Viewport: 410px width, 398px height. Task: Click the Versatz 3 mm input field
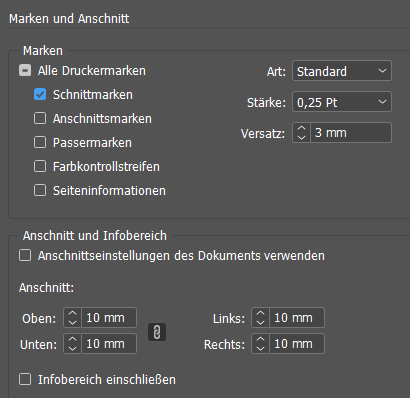tap(351, 133)
